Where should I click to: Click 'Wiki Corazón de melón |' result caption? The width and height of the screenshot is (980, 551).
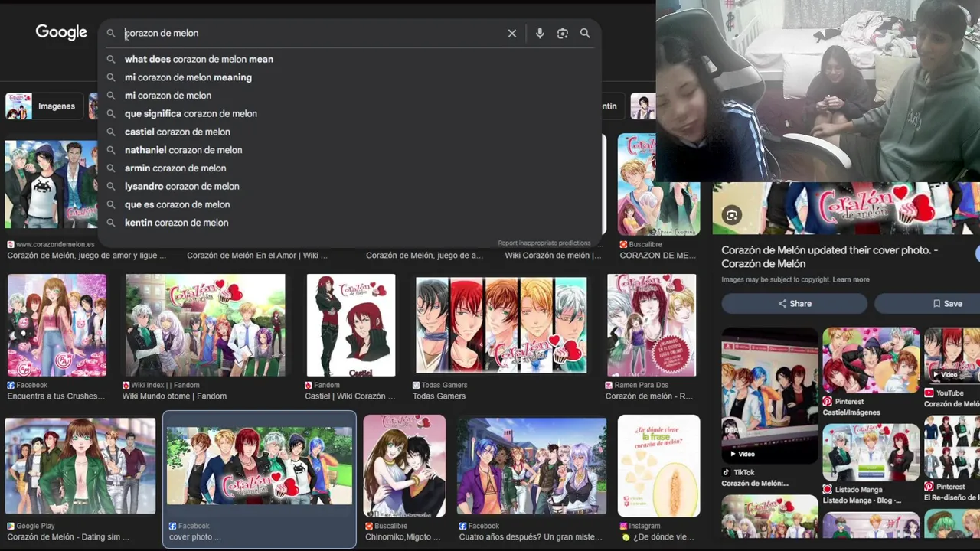pyautogui.click(x=553, y=256)
